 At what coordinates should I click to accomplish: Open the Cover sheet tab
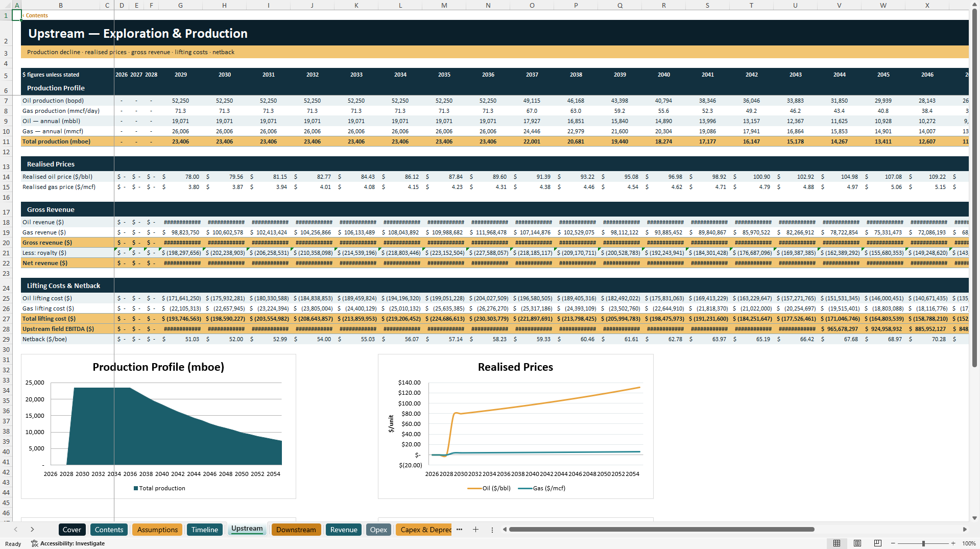pyautogui.click(x=72, y=530)
